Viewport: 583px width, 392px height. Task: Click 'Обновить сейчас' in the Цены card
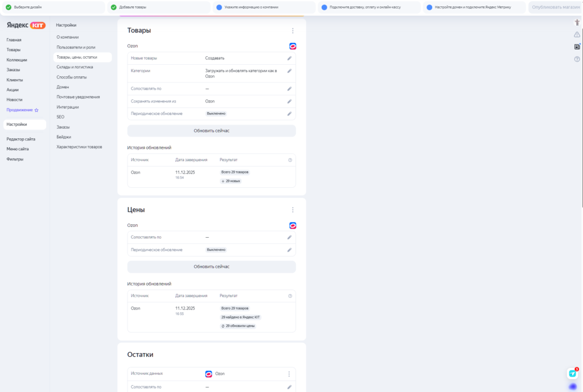click(212, 267)
